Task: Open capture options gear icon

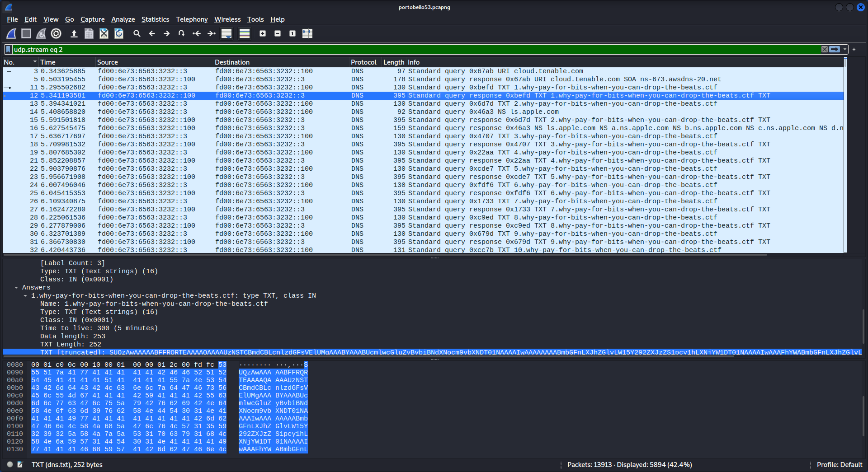Action: click(x=56, y=33)
